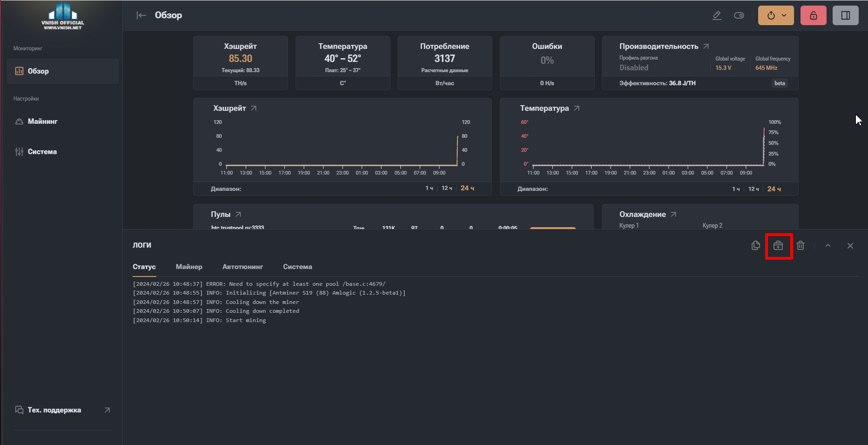The image size is (868, 445).
Task: Click the beta badge in Производительность
Action: 780,83
